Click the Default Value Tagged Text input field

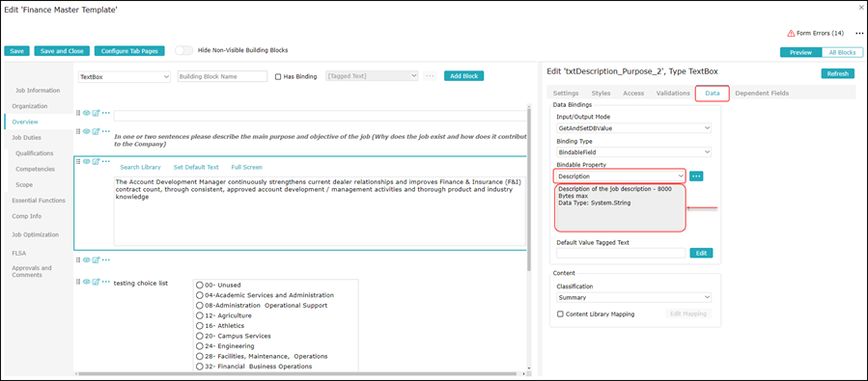click(621, 253)
